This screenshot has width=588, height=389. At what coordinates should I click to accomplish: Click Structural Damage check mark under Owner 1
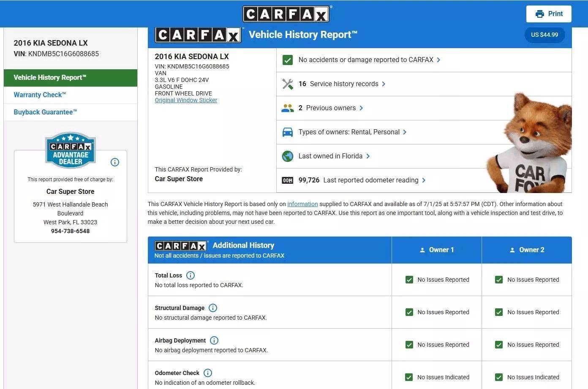(409, 312)
